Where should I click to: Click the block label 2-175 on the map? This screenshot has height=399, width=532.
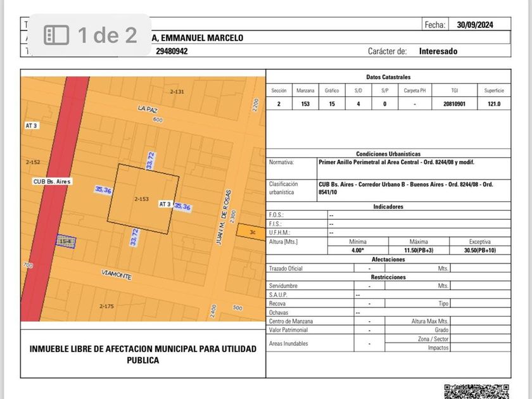[x=106, y=306]
